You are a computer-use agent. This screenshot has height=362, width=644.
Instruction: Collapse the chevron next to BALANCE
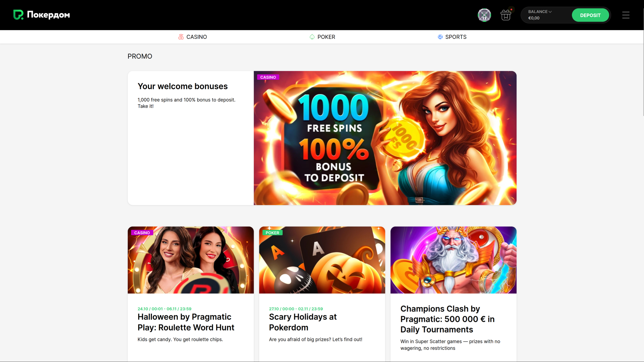coord(550,11)
